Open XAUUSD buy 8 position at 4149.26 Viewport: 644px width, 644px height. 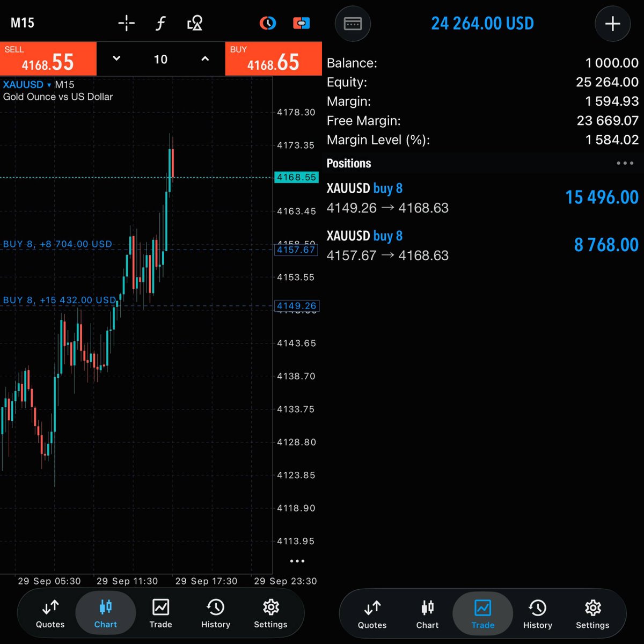click(483, 198)
